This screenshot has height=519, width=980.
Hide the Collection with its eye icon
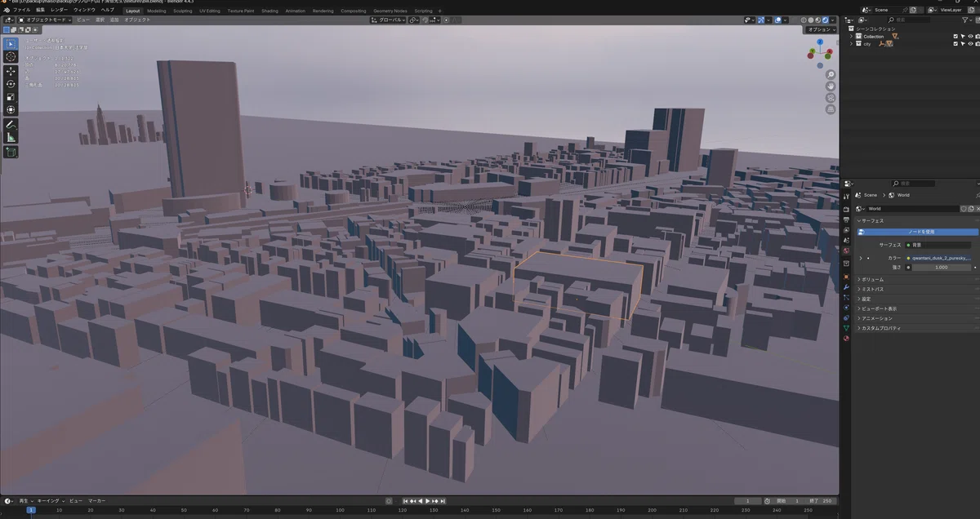coord(969,37)
